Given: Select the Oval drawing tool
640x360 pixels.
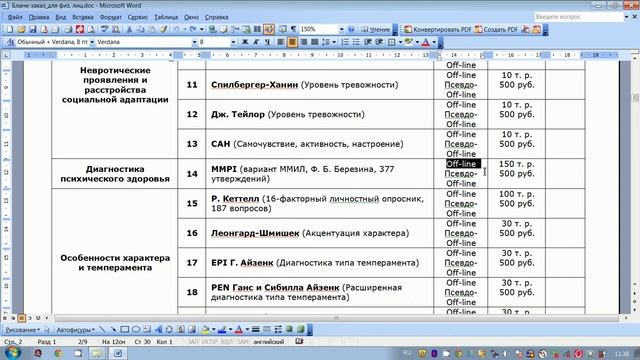Looking at the screenshot, I should 136,330.
